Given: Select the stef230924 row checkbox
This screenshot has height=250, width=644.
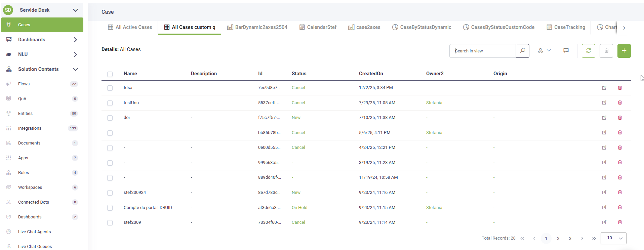Looking at the screenshot, I should click(110, 193).
